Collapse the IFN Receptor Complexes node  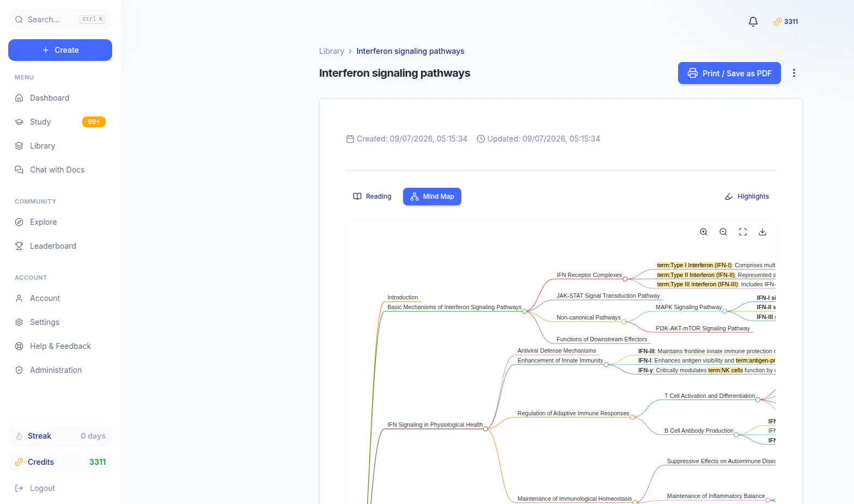(x=625, y=279)
